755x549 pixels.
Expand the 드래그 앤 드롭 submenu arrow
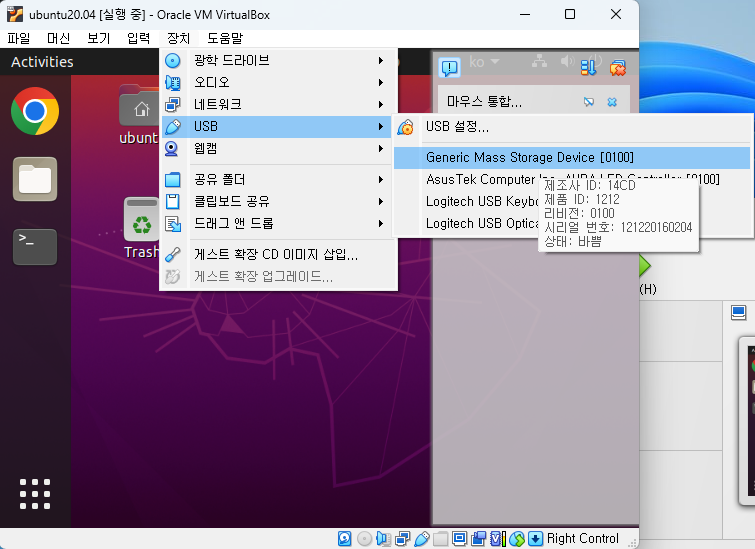point(381,223)
